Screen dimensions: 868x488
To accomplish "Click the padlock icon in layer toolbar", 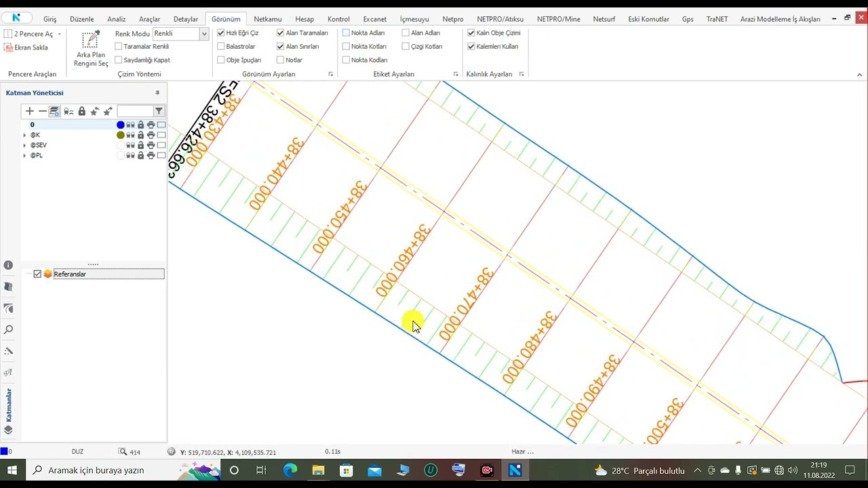I will (x=82, y=111).
